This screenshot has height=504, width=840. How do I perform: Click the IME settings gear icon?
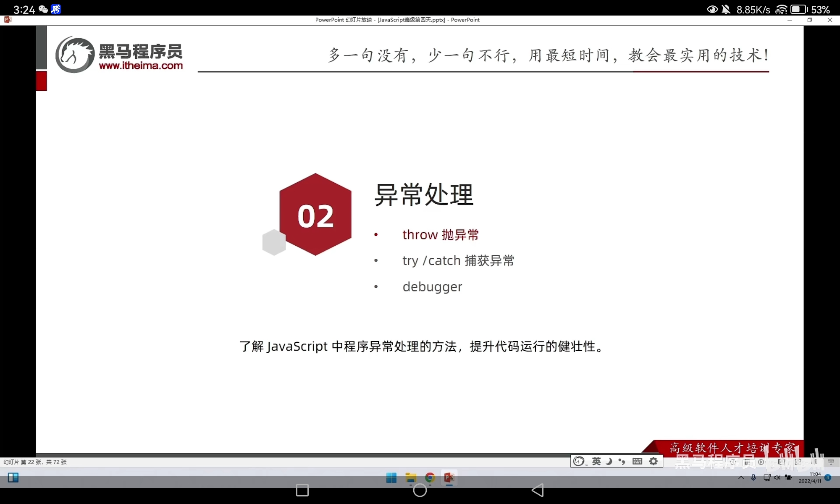[x=654, y=461]
